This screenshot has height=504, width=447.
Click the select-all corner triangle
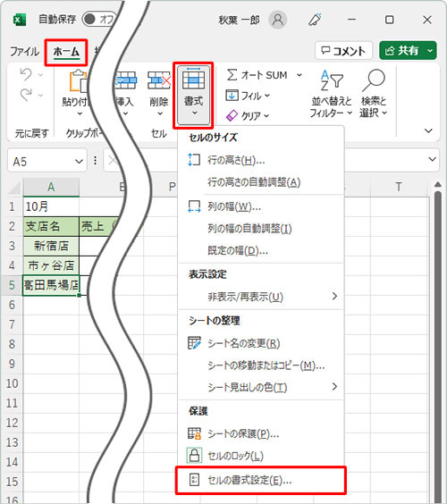(x=15, y=188)
